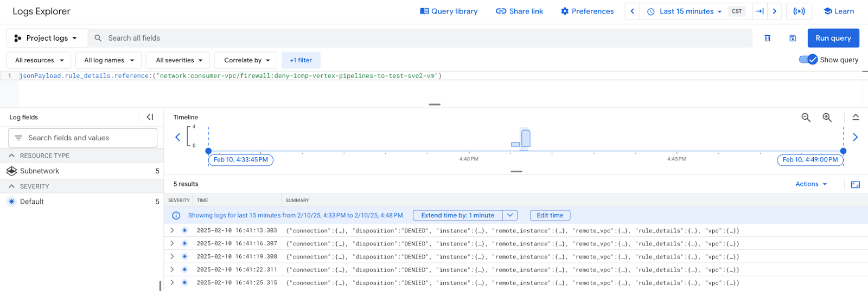
Task: Click the trash icon to clear query
Action: tap(767, 38)
